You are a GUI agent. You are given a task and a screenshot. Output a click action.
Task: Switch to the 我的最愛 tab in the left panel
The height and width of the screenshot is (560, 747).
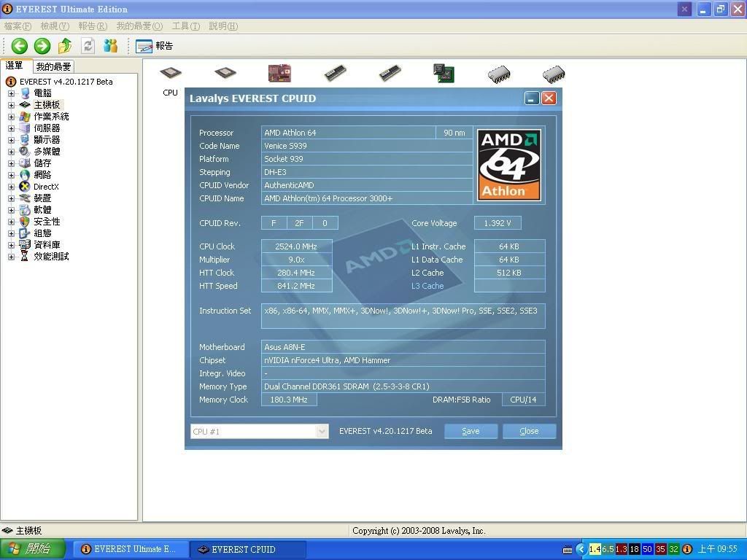point(54,66)
